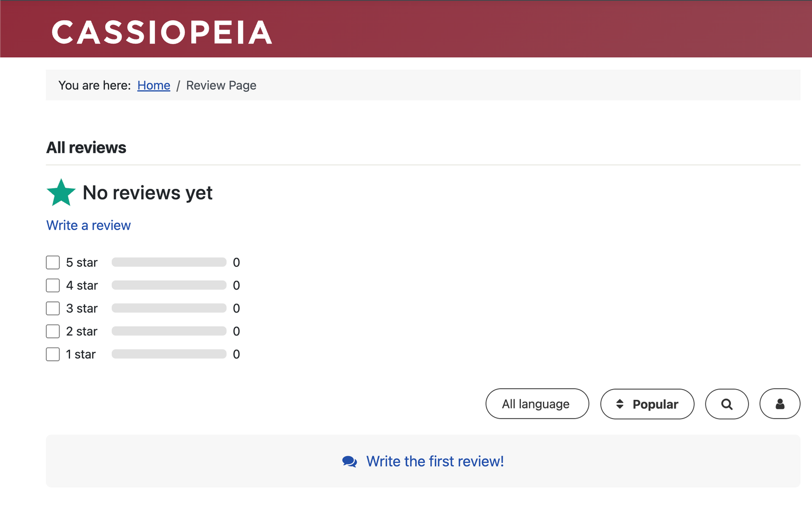Click the sort arrows icon beside Popular
Image resolution: width=812 pixels, height=515 pixels.
(x=620, y=404)
